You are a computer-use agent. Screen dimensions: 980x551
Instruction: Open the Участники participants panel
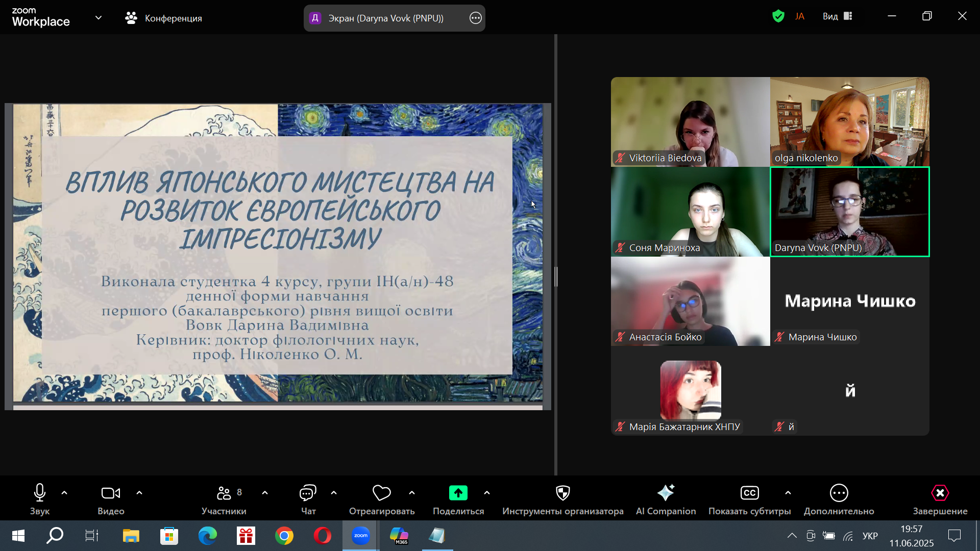(224, 499)
